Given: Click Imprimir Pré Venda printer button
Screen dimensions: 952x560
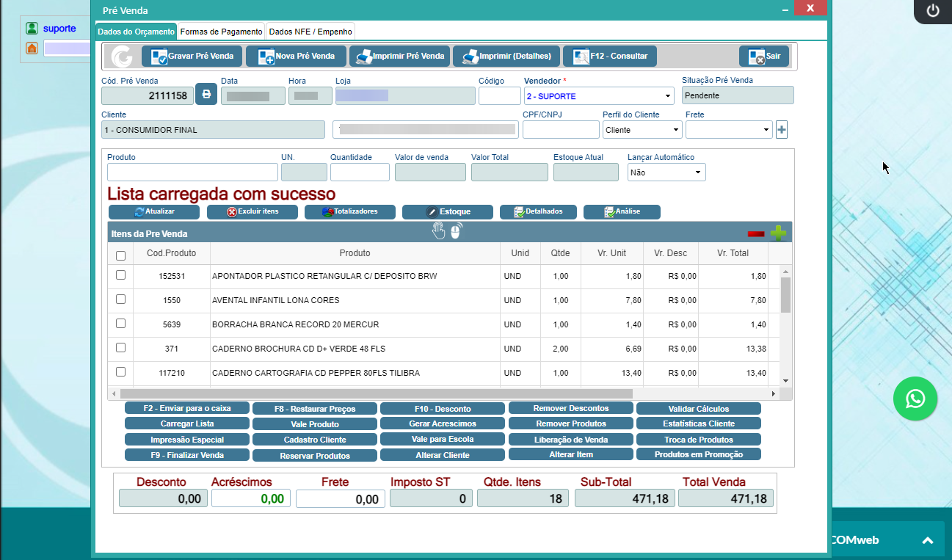Looking at the screenshot, I should pos(399,57).
